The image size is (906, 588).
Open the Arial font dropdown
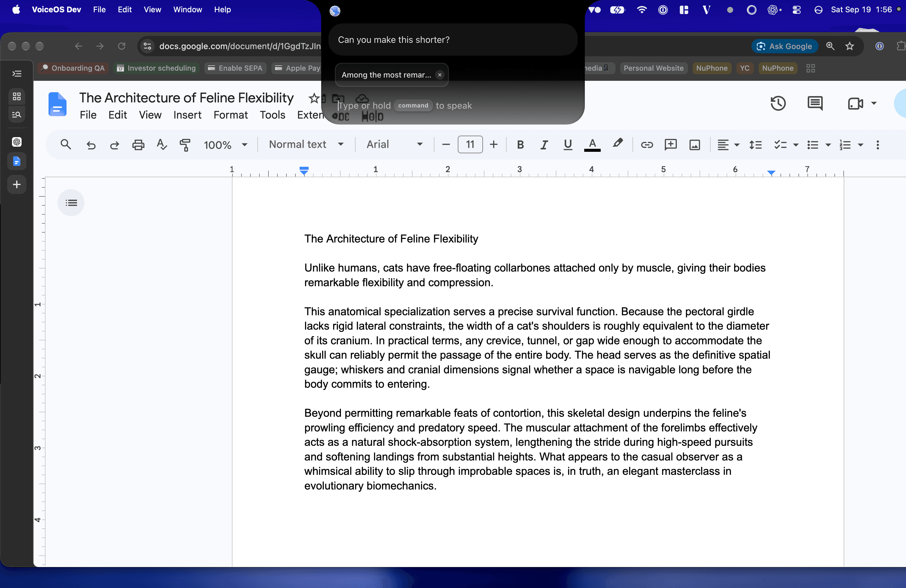(394, 145)
